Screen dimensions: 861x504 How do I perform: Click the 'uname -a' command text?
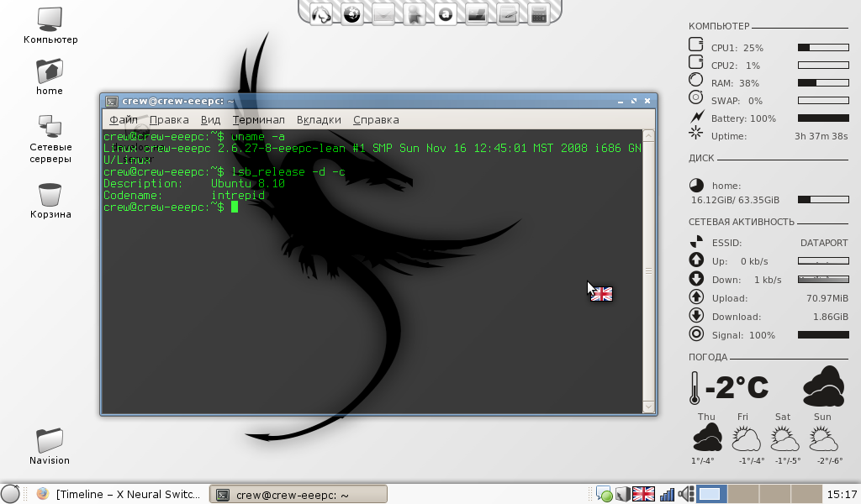coord(258,137)
